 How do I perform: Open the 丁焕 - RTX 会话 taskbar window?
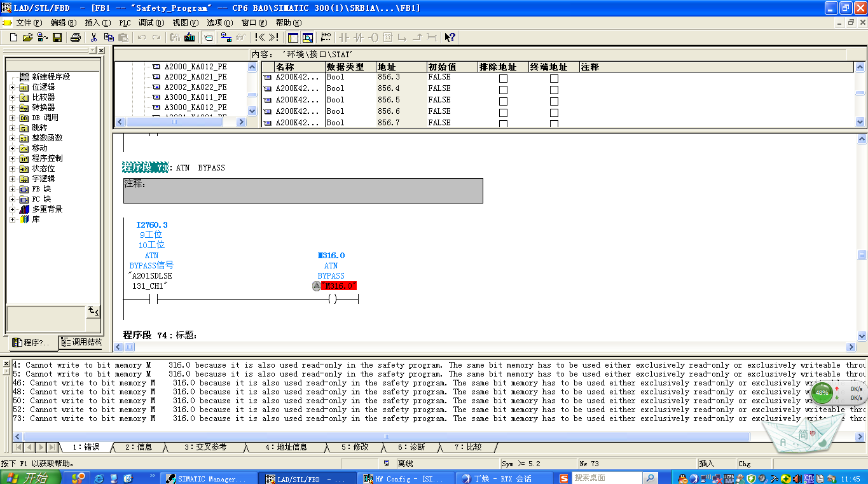505,478
